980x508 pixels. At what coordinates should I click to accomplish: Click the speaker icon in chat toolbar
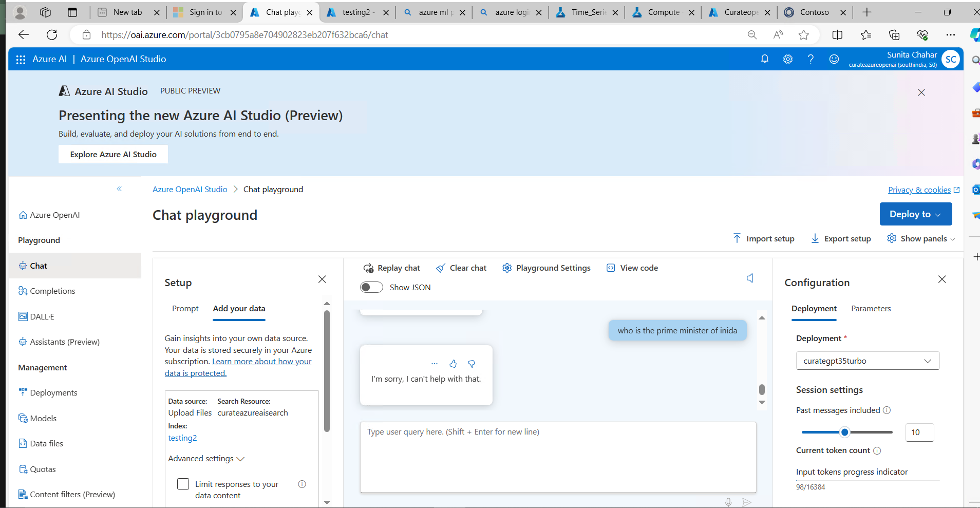750,278
